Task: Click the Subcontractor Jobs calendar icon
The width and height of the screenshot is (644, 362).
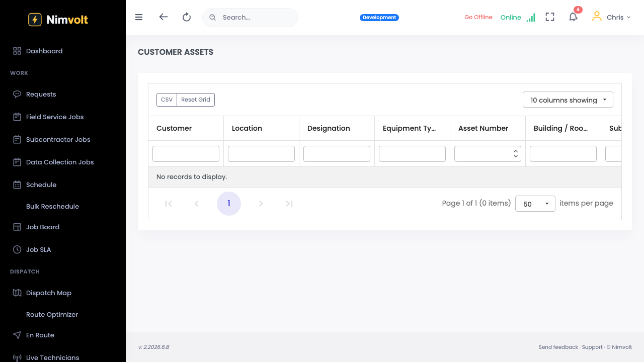Action: (17, 139)
